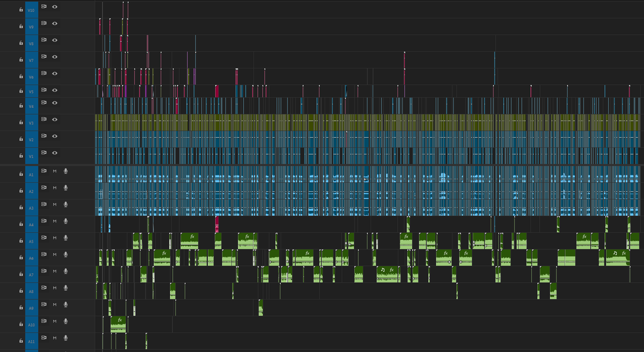Toggle the lock on track V10

(x=20, y=10)
